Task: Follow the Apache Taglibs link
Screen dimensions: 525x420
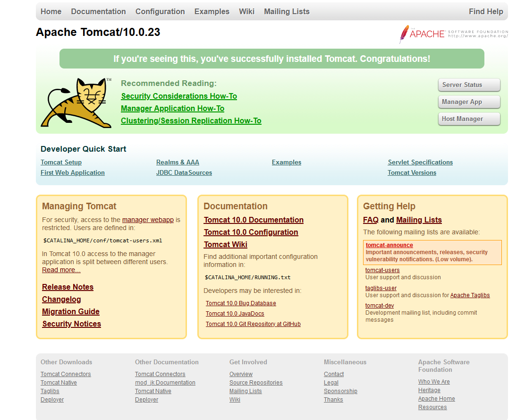Action: (x=470, y=295)
